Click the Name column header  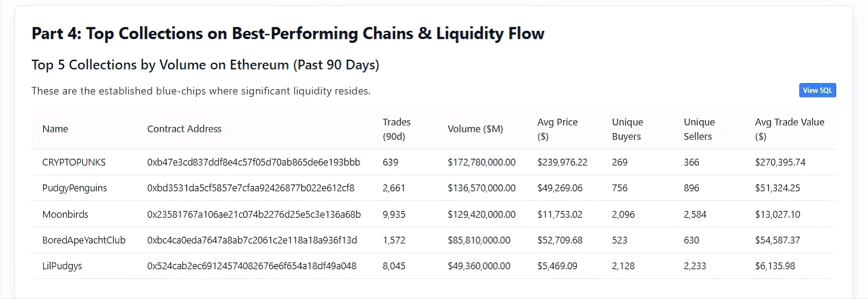tap(55, 129)
